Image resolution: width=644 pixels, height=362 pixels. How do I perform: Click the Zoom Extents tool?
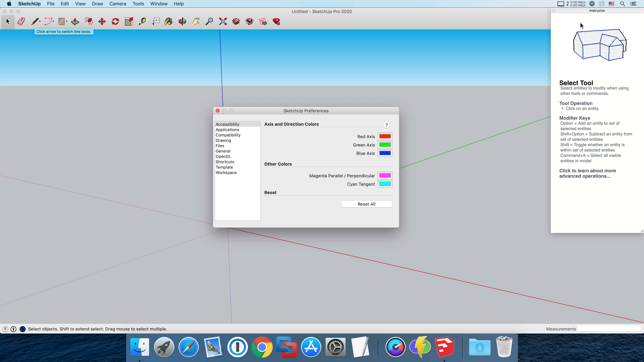pyautogui.click(x=223, y=21)
